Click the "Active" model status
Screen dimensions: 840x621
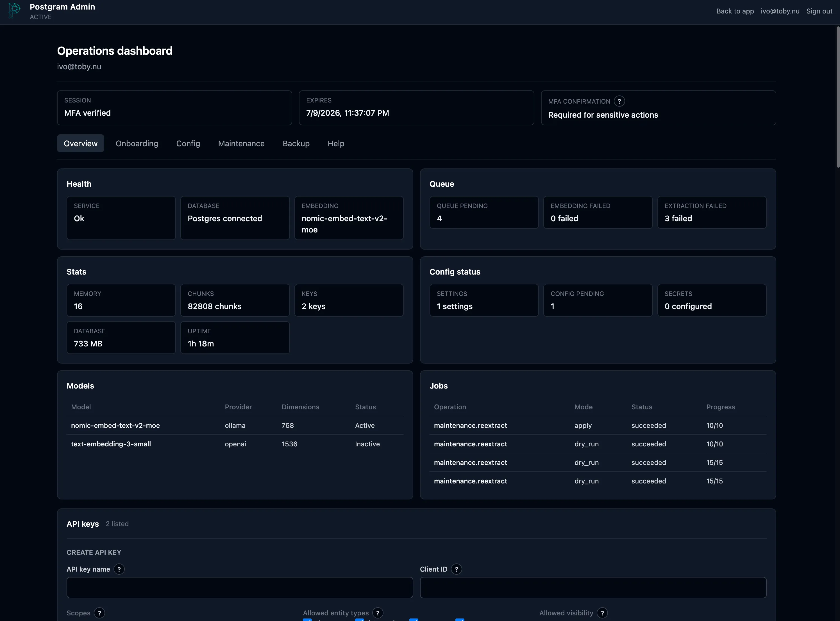365,425
